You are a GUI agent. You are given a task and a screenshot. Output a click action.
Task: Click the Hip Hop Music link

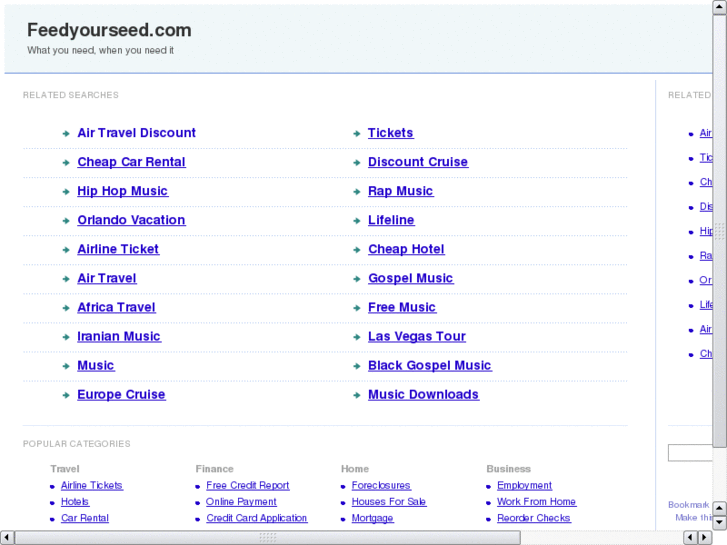click(122, 191)
